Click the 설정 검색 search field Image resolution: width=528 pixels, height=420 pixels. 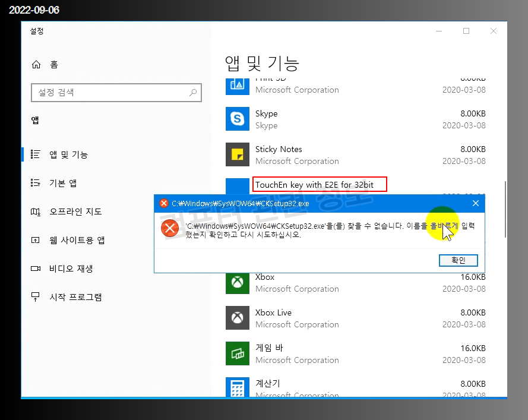pyautogui.click(x=116, y=93)
